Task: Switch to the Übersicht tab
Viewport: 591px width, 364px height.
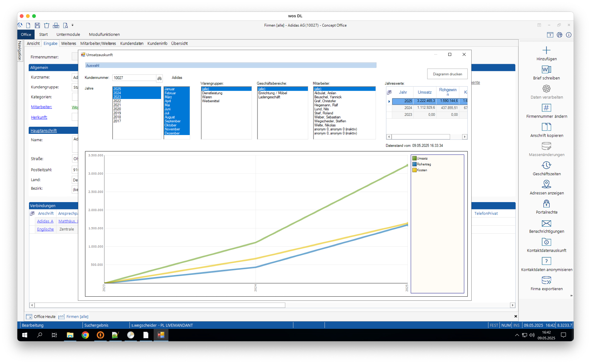Action: pos(179,43)
